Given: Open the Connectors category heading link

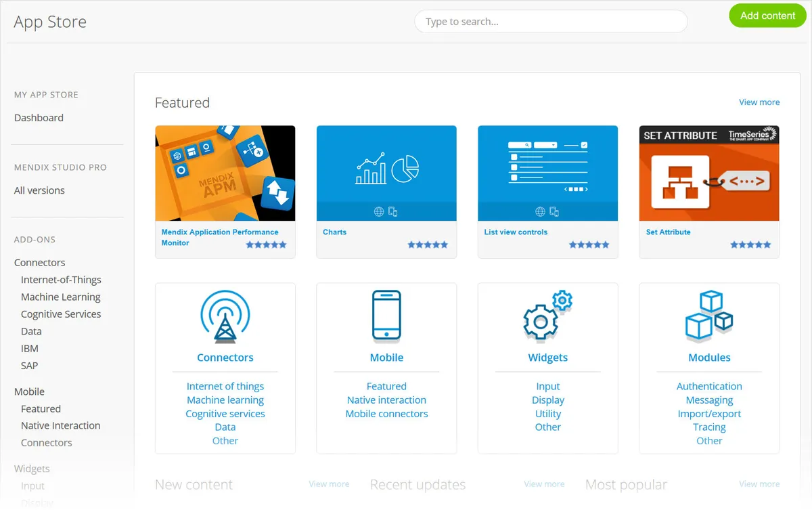Looking at the screenshot, I should point(225,358).
